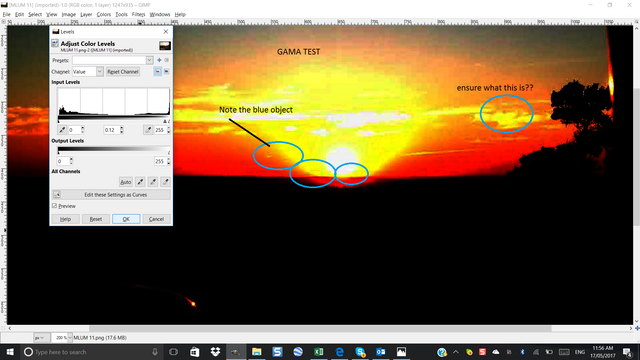Open Windows Start menu
This screenshot has width=640, height=360.
coord(10,352)
